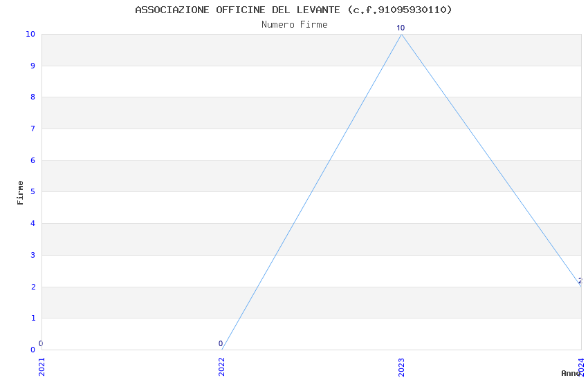Click y-axis tick value 10
The image size is (588, 380).
click(x=30, y=34)
